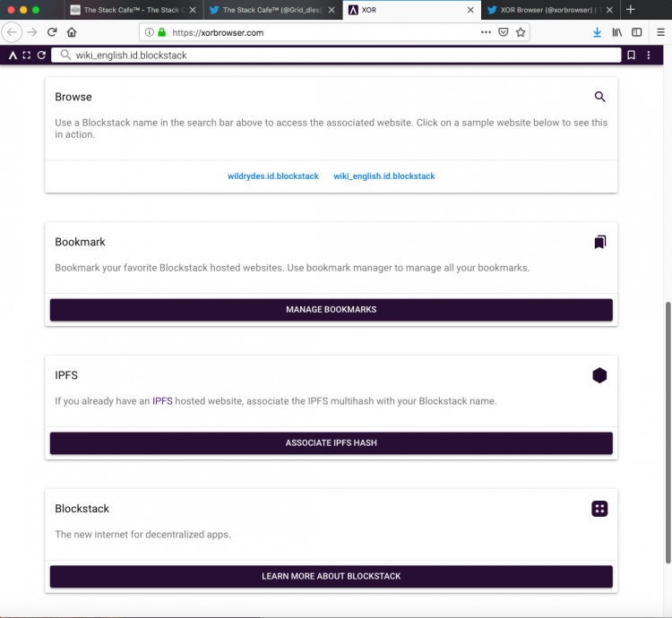Open Firefox library icon
Viewport: 672px width, 618px height.
pyautogui.click(x=616, y=32)
